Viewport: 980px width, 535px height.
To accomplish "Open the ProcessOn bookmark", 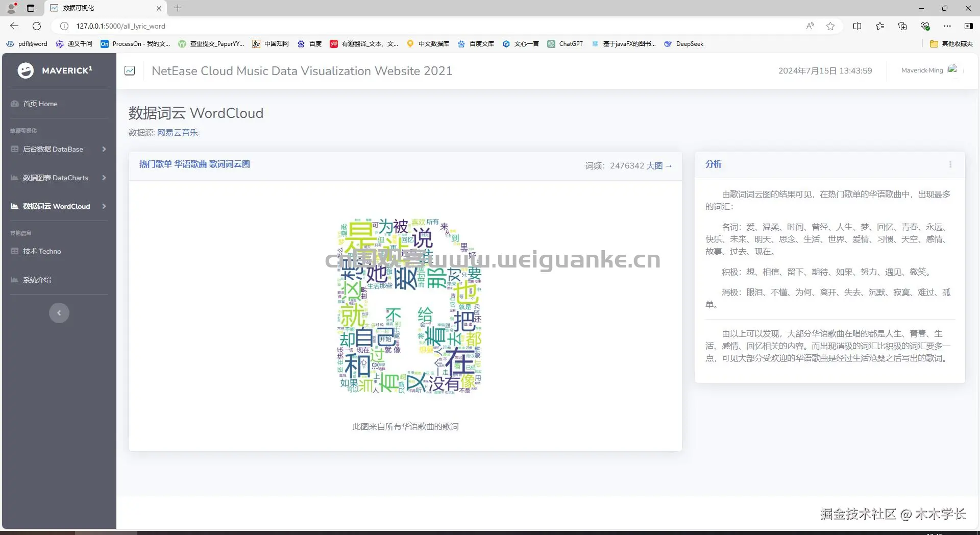I will (135, 44).
